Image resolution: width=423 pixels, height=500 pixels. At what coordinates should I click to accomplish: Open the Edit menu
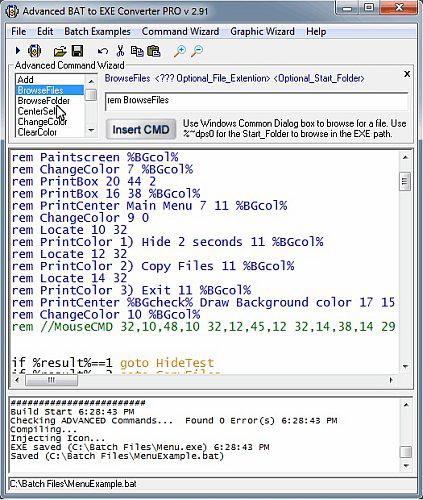(45, 32)
